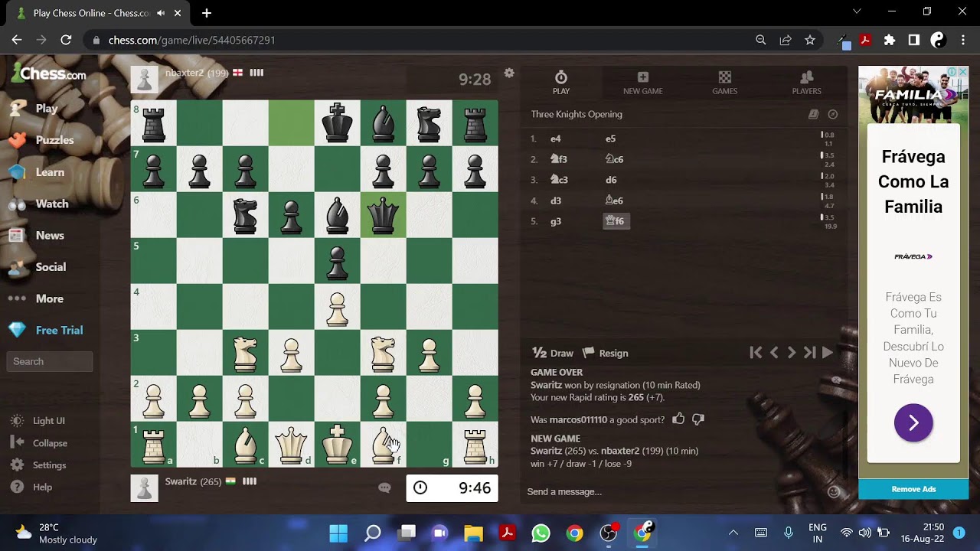Jump to first move of game
980x551 pixels.
[x=756, y=353]
